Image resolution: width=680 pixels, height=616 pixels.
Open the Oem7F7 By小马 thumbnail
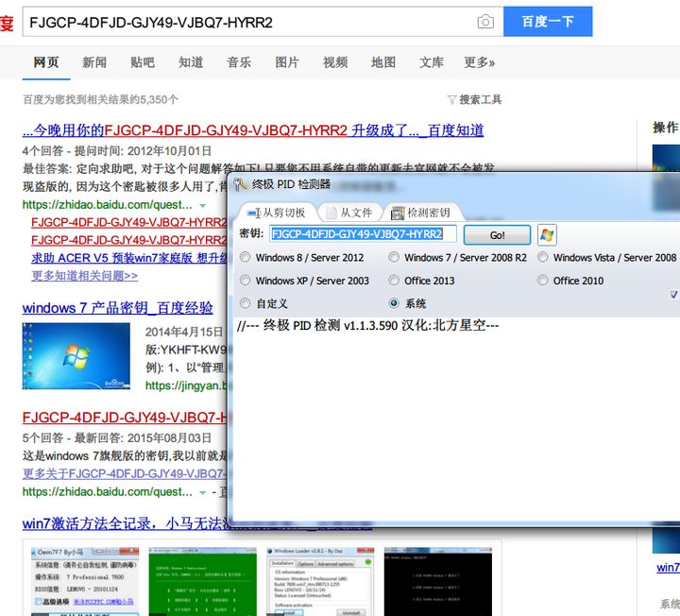85,581
